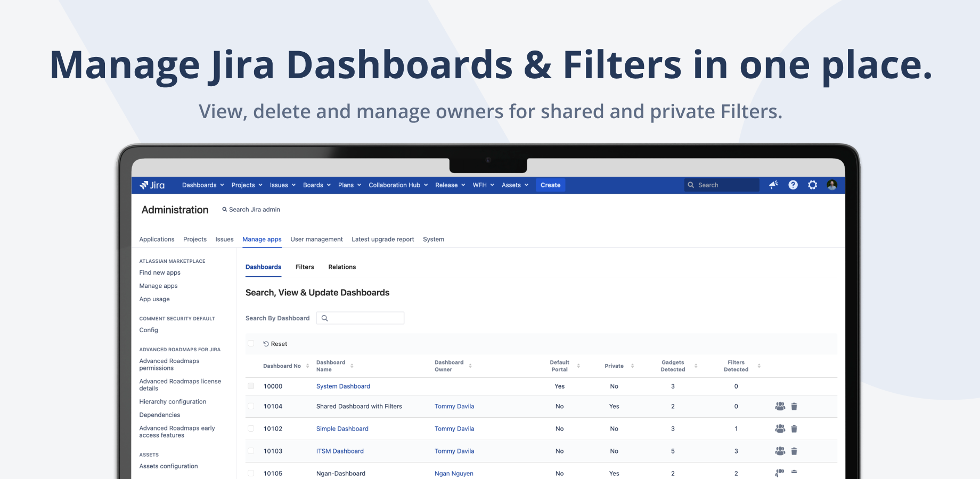980x479 pixels.
Task: Open the notifications megaphone icon
Action: click(x=773, y=185)
